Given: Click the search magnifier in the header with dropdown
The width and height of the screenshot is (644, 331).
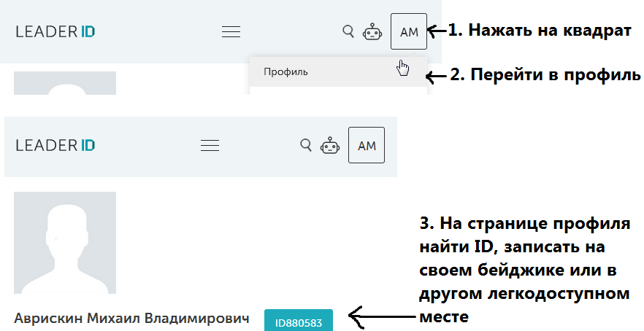Looking at the screenshot, I should pyautogui.click(x=348, y=31).
